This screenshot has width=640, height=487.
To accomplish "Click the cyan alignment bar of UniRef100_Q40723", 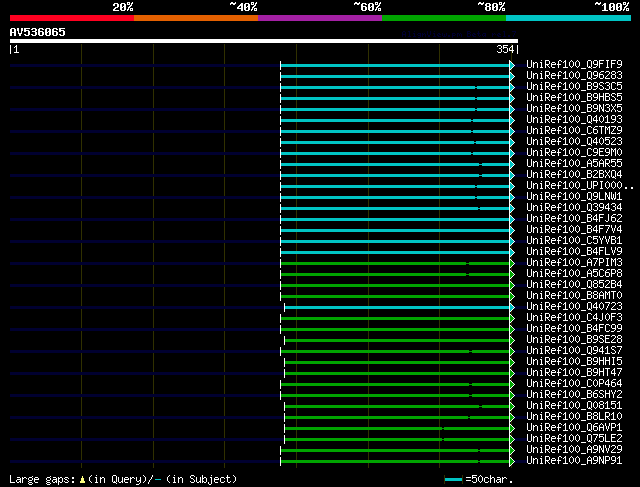I will [x=397, y=308].
